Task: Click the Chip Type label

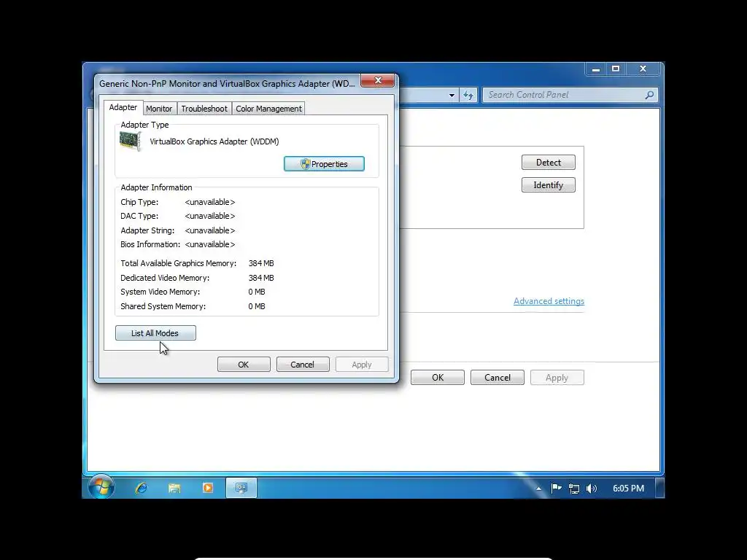Action: [139, 202]
